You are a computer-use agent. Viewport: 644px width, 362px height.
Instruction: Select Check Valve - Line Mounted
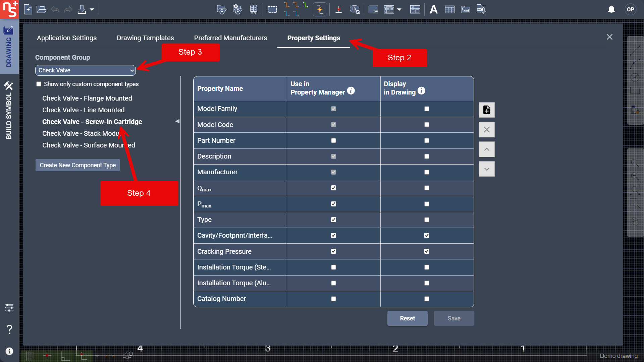click(83, 110)
